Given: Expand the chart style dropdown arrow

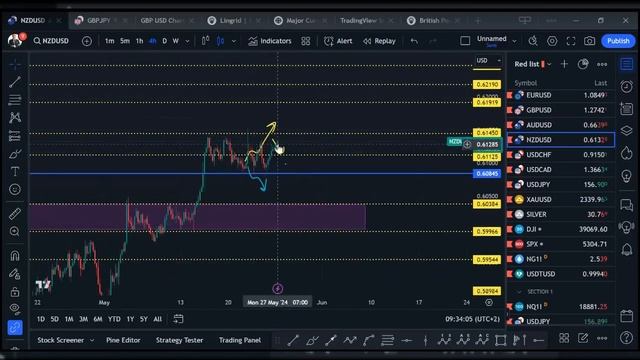Looking at the screenshot, I should click(233, 41).
